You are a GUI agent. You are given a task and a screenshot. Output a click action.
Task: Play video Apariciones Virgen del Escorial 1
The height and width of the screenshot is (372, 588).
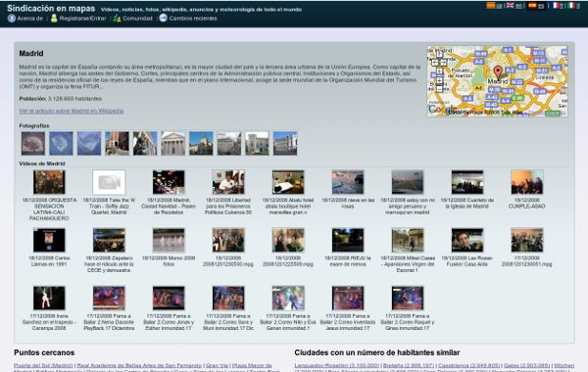click(408, 240)
